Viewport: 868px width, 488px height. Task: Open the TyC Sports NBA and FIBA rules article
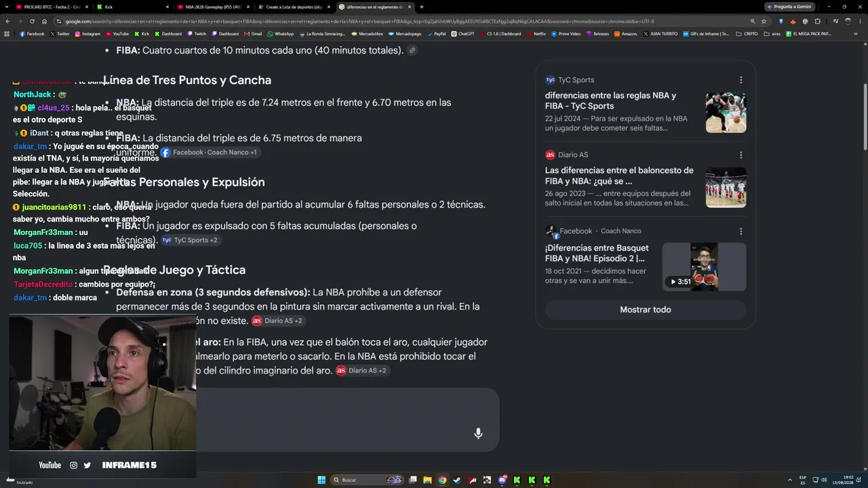[x=610, y=101]
